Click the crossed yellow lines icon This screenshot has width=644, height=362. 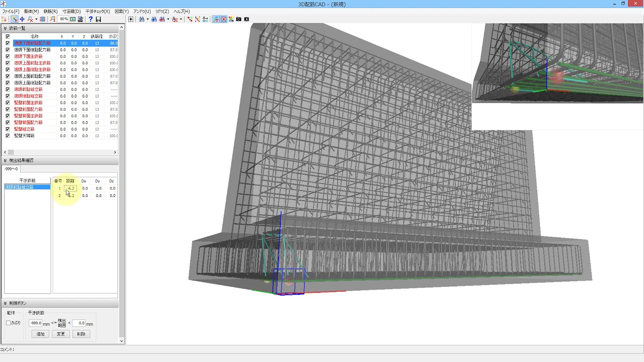pos(197,19)
